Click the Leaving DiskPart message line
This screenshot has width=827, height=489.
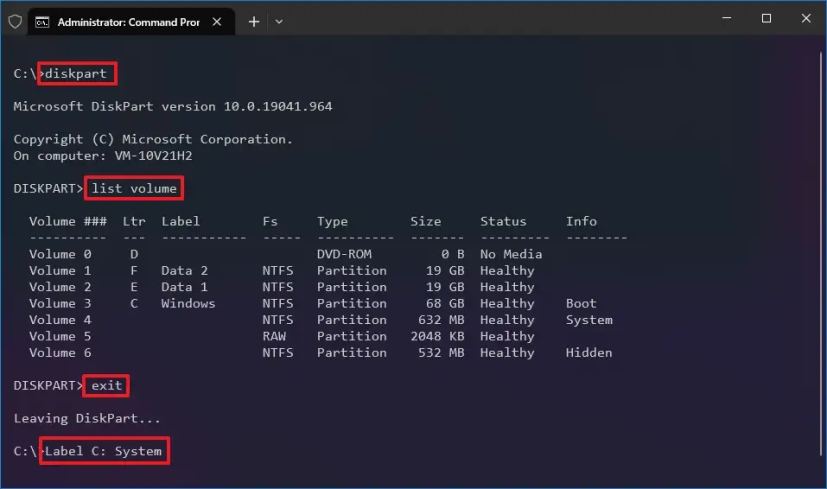87,418
